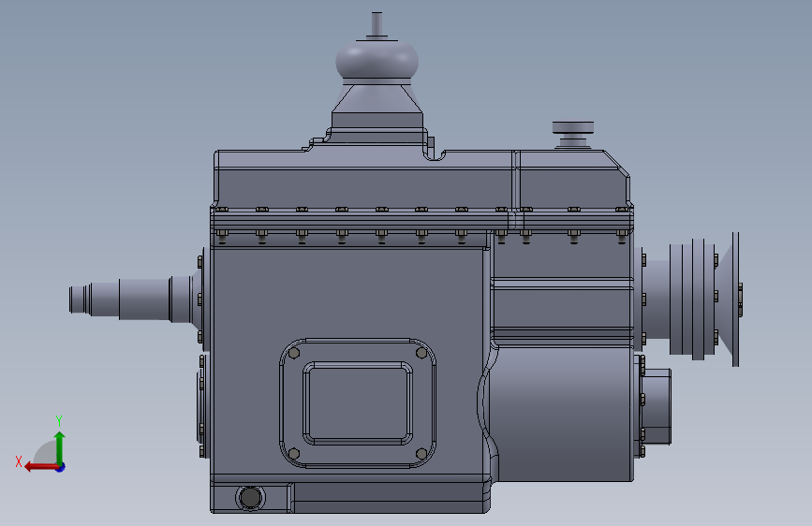Select the small cylindrical boss at the rear lower right
812x526 pixels.
click(x=657, y=406)
